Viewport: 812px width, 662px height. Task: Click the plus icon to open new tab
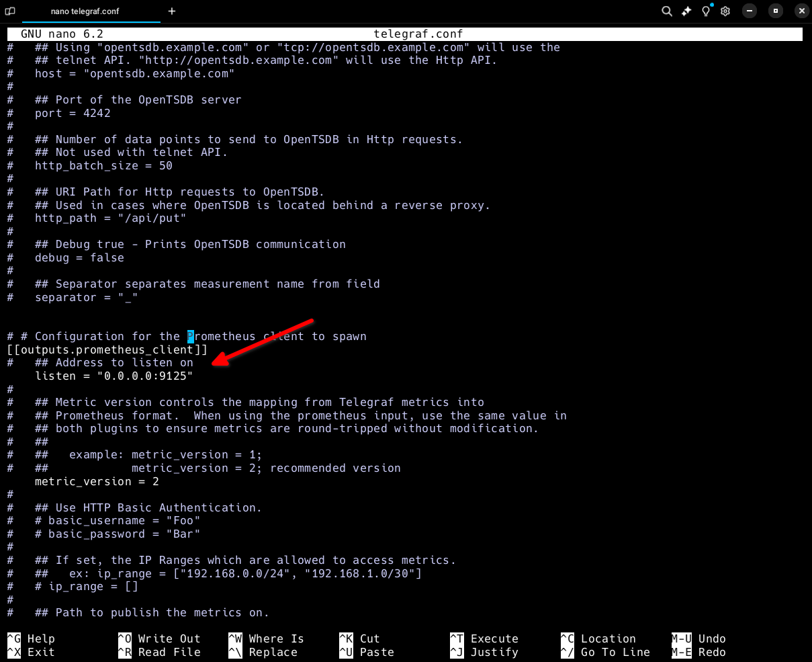(172, 11)
